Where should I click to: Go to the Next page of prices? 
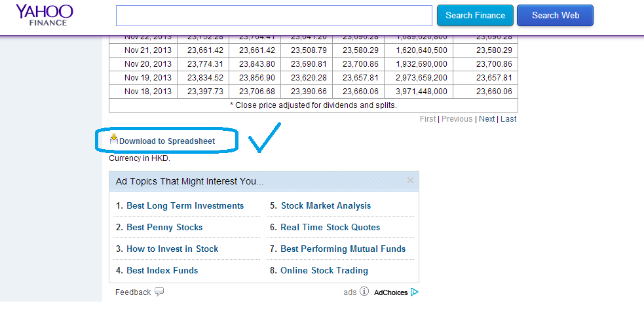coord(487,119)
